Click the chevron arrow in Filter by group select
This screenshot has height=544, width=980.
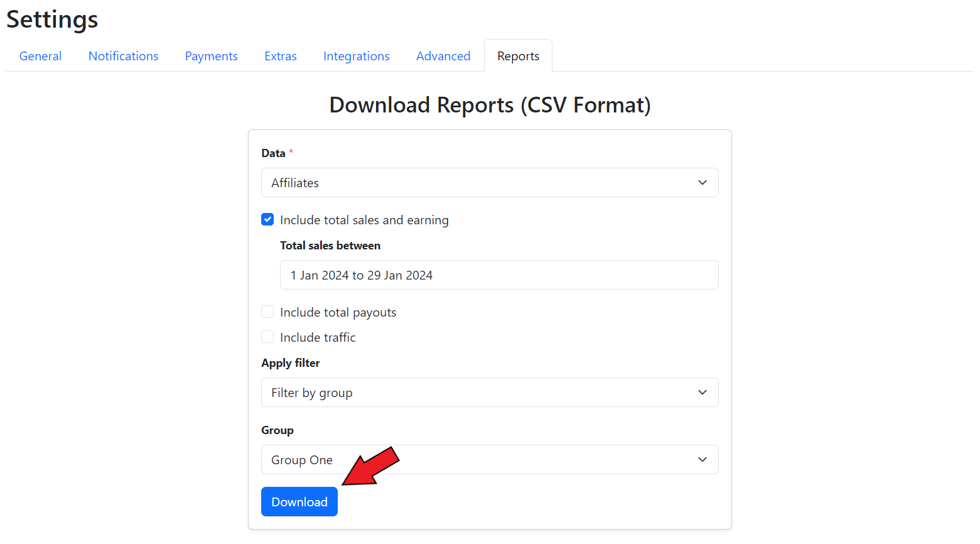(x=702, y=393)
